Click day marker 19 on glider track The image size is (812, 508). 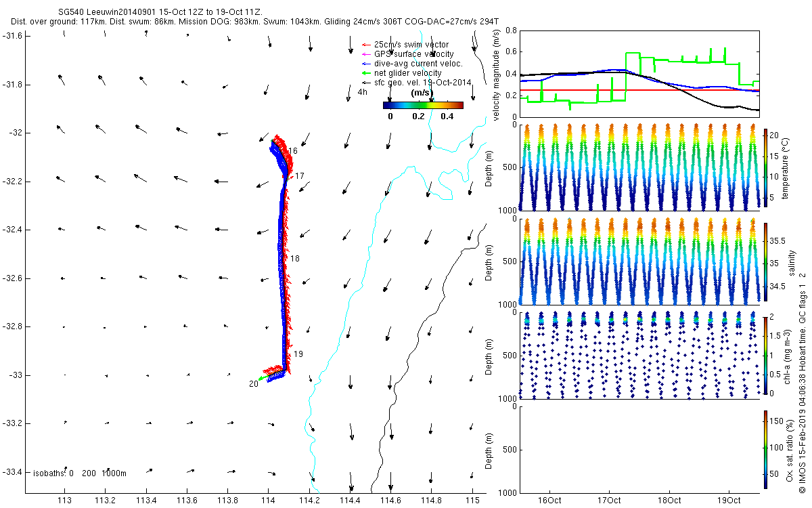[298, 354]
